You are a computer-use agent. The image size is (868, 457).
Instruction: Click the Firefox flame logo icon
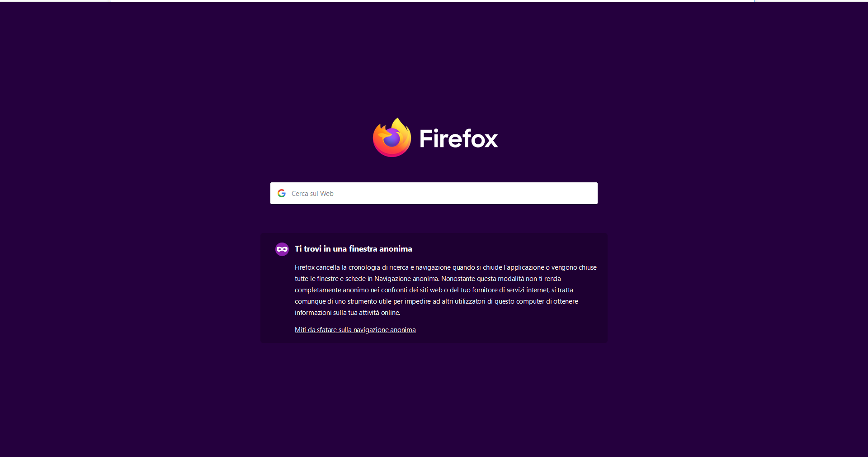click(392, 138)
